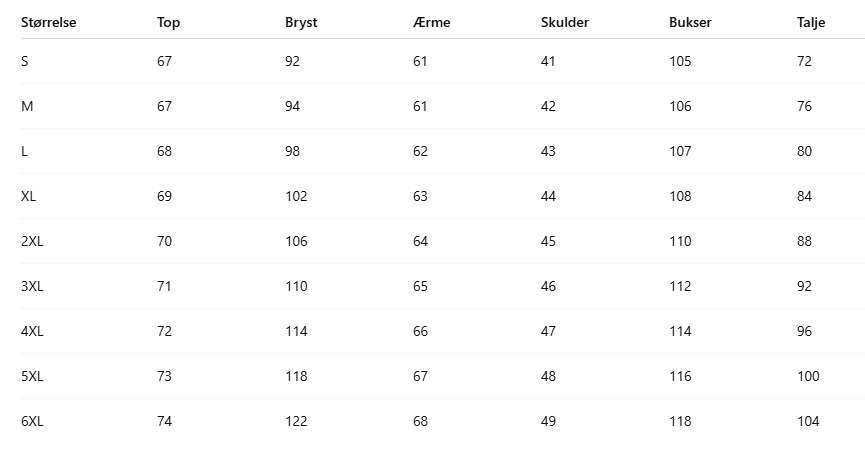The width and height of the screenshot is (865, 469).
Task: Click the XL size row label
Action: pos(28,196)
